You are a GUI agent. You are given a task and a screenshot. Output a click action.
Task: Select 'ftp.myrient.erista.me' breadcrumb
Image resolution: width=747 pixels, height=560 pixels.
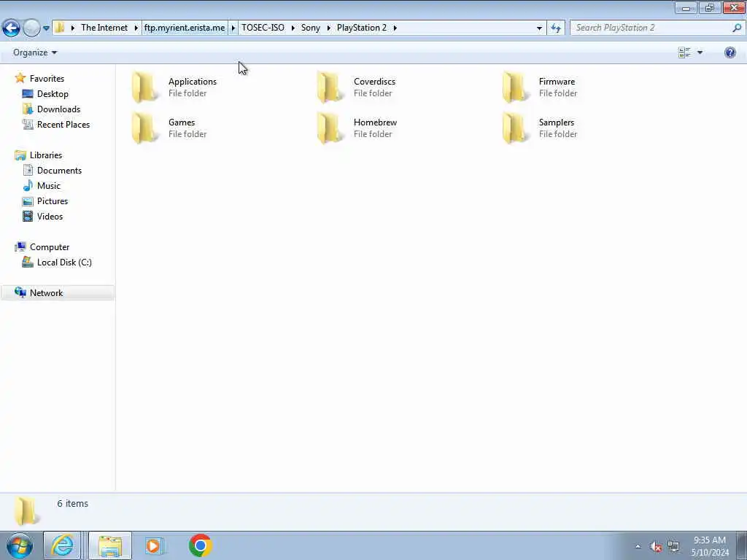click(x=185, y=28)
